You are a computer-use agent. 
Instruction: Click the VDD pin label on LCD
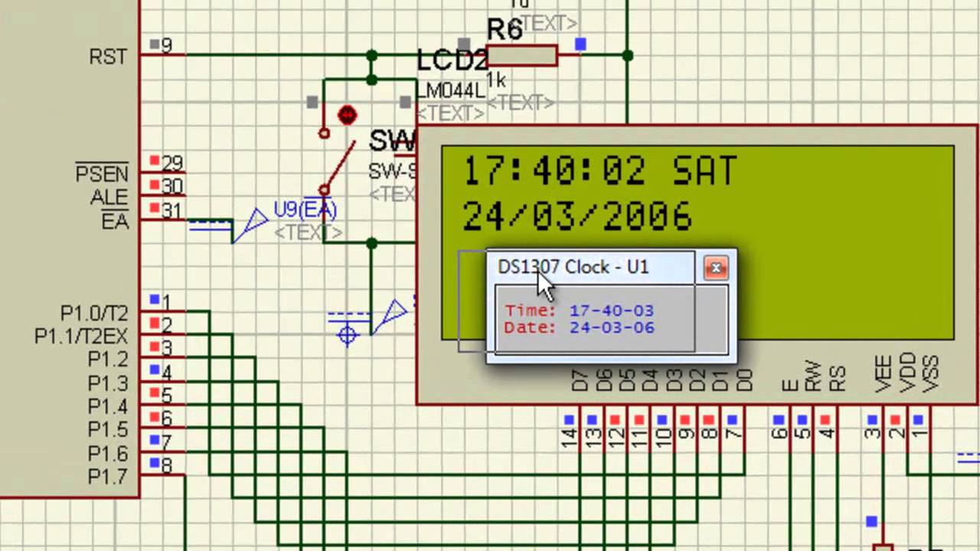coord(907,373)
